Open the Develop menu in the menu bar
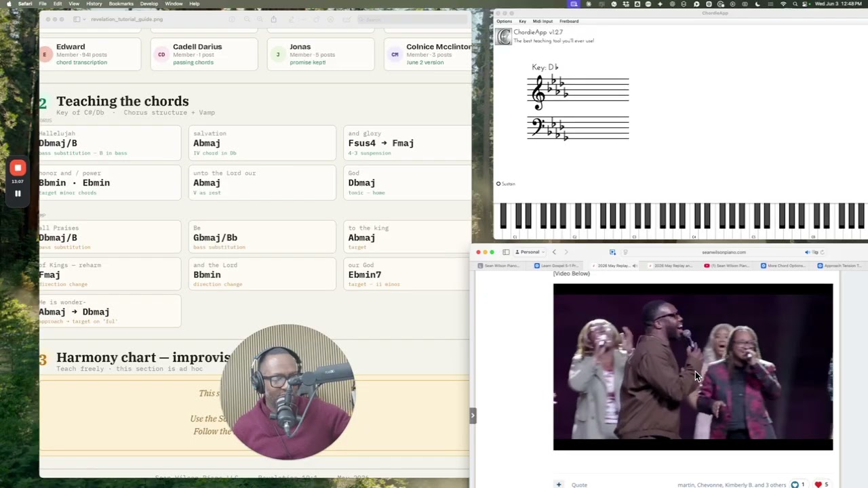The image size is (868, 488). [x=149, y=3]
